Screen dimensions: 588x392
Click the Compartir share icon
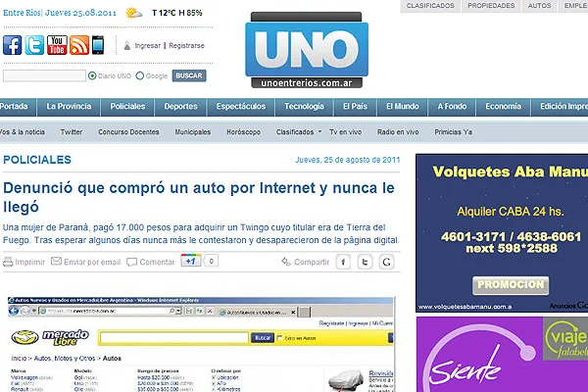click(x=286, y=262)
